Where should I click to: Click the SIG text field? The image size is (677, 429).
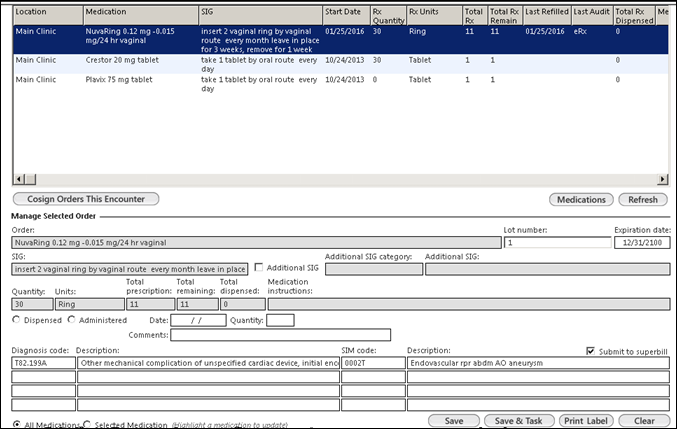point(130,269)
